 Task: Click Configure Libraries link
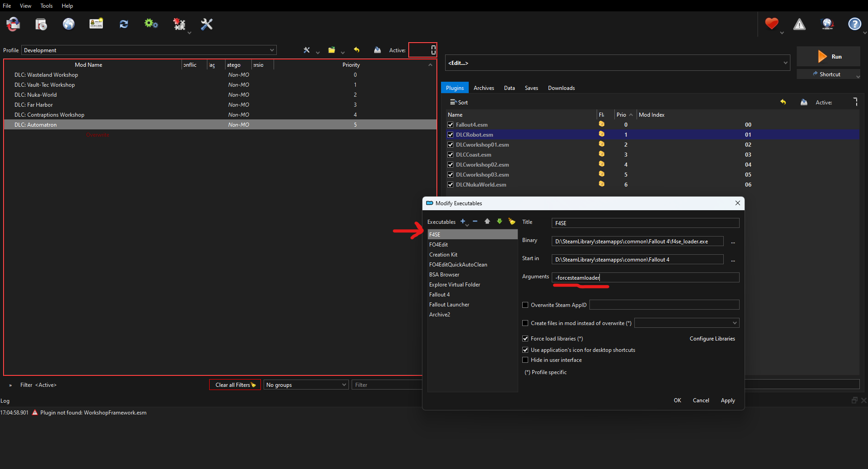pyautogui.click(x=712, y=339)
